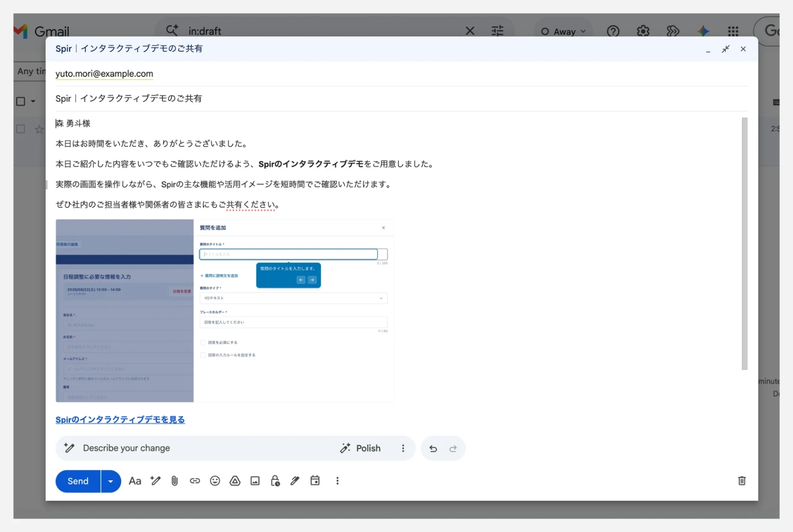Image resolution: width=793 pixels, height=532 pixels.
Task: Send the email
Action: [x=78, y=481]
